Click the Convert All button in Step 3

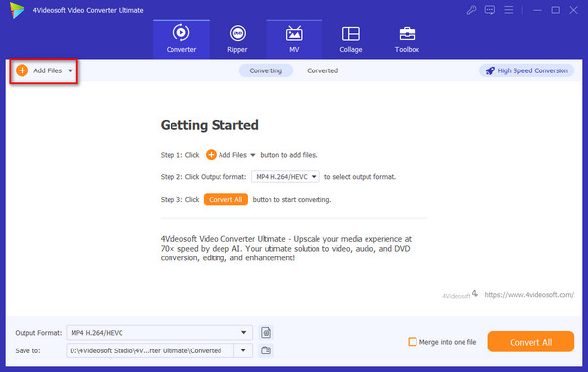click(225, 200)
